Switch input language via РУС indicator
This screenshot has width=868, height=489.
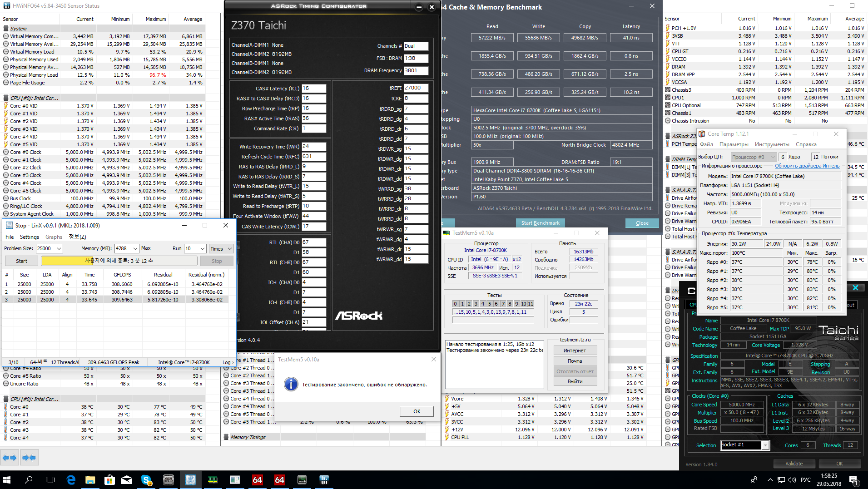tap(805, 480)
